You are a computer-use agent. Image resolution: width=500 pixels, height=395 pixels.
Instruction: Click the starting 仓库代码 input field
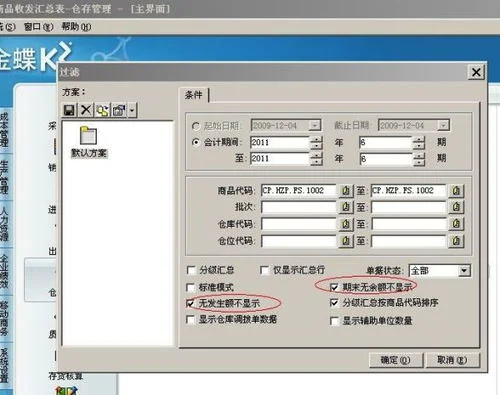click(x=299, y=224)
